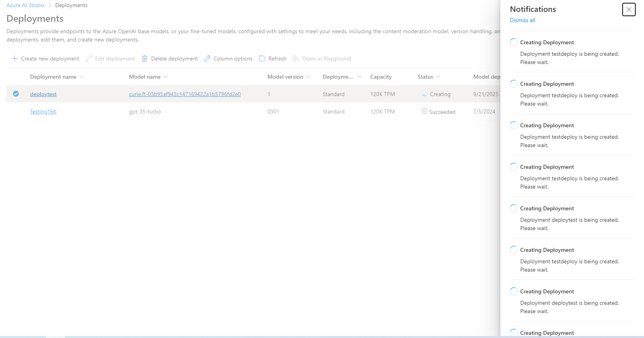Click the Refresh button label

point(277,59)
